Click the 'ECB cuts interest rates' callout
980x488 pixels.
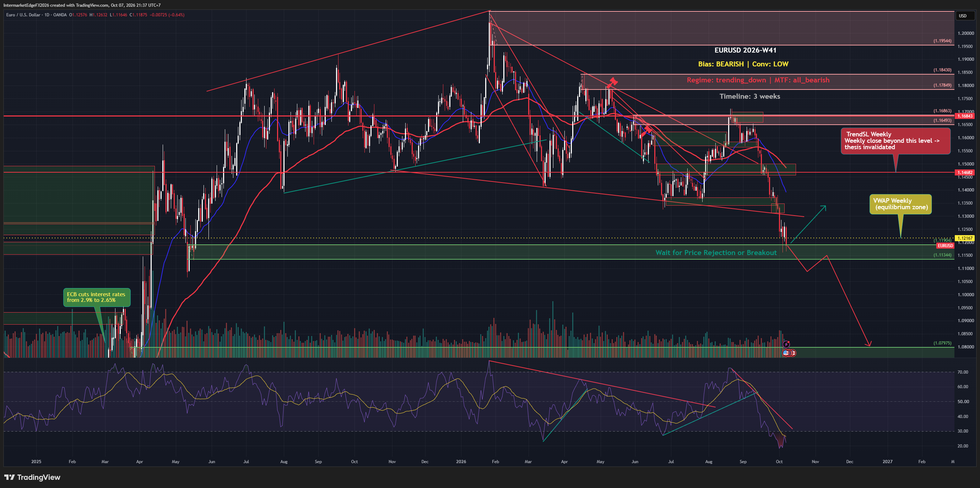pyautogui.click(x=96, y=297)
